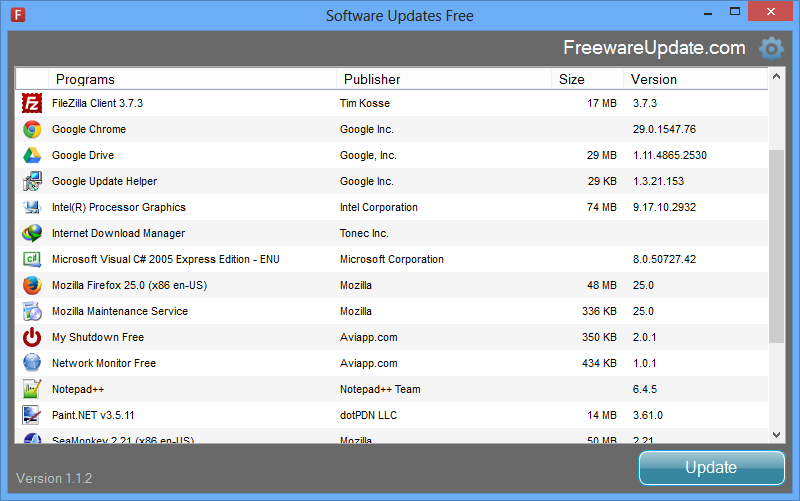Image resolution: width=800 pixels, height=501 pixels.
Task: Click the Version 1.1.2 label
Action: coord(54,478)
